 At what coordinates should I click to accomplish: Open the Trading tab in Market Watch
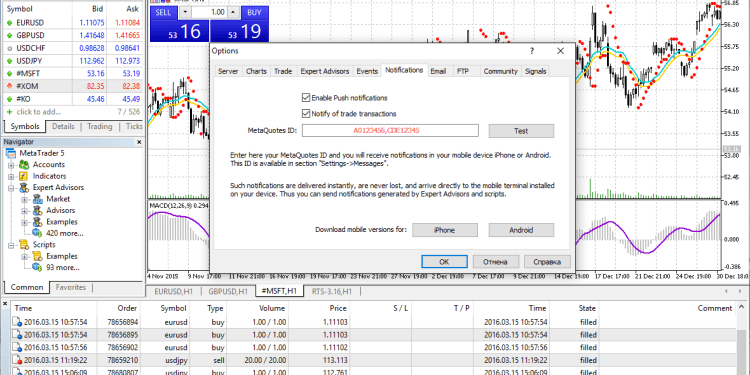click(x=100, y=127)
